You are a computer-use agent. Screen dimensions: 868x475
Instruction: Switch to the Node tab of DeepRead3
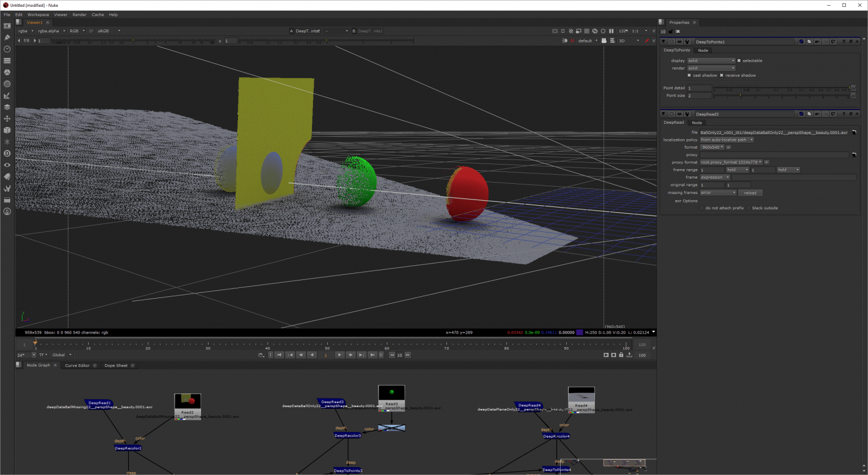click(697, 122)
